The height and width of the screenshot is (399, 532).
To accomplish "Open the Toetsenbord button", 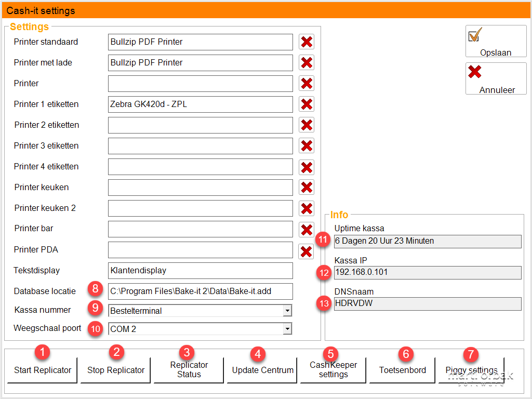I will pyautogui.click(x=403, y=370).
